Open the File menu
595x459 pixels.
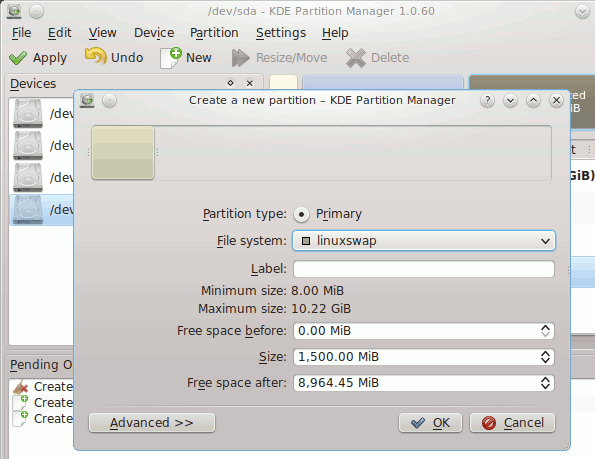(x=21, y=33)
